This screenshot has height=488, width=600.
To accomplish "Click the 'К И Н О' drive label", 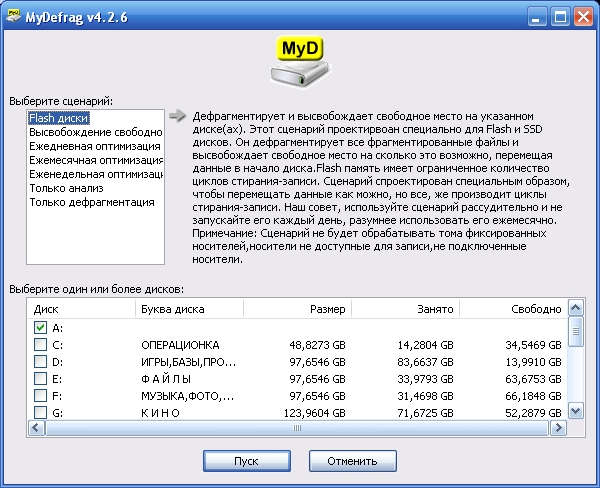I will click(160, 413).
